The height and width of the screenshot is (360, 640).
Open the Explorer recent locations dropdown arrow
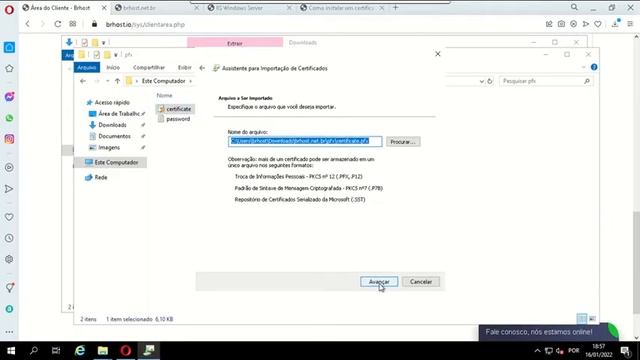tap(107, 81)
